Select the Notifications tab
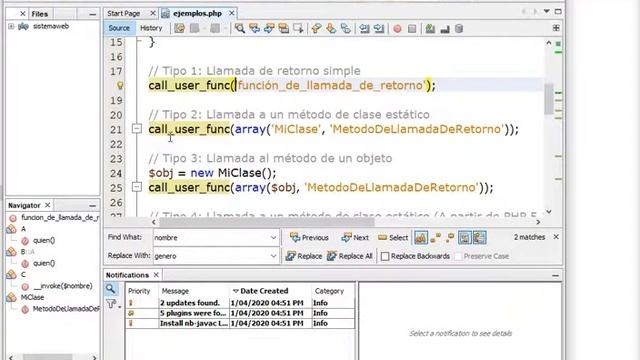Viewport: 640px width, 360px height. point(127,275)
